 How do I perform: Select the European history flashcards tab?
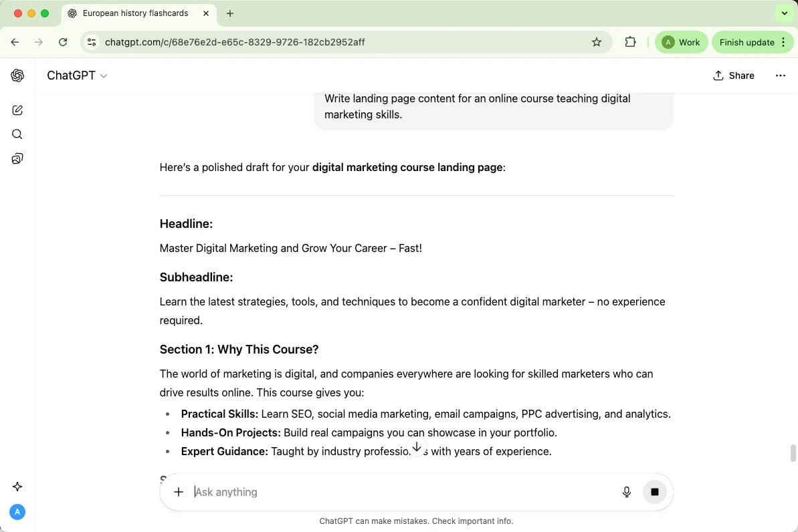point(135,13)
